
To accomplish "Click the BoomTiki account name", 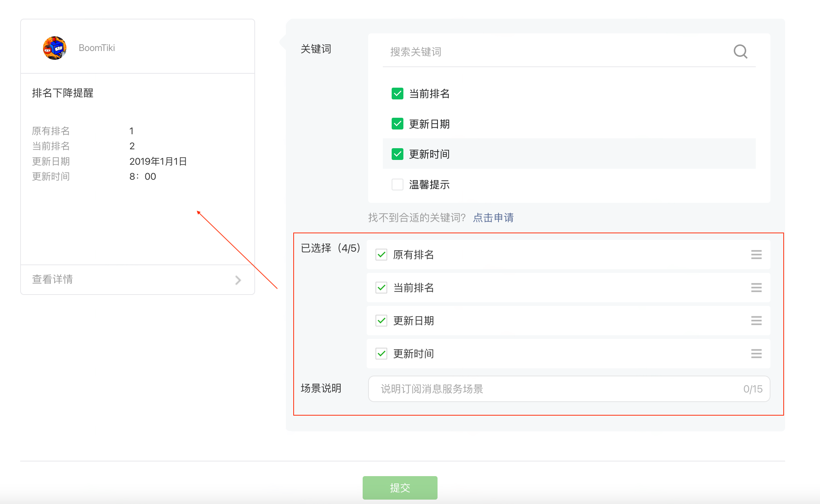I will pyautogui.click(x=97, y=48).
